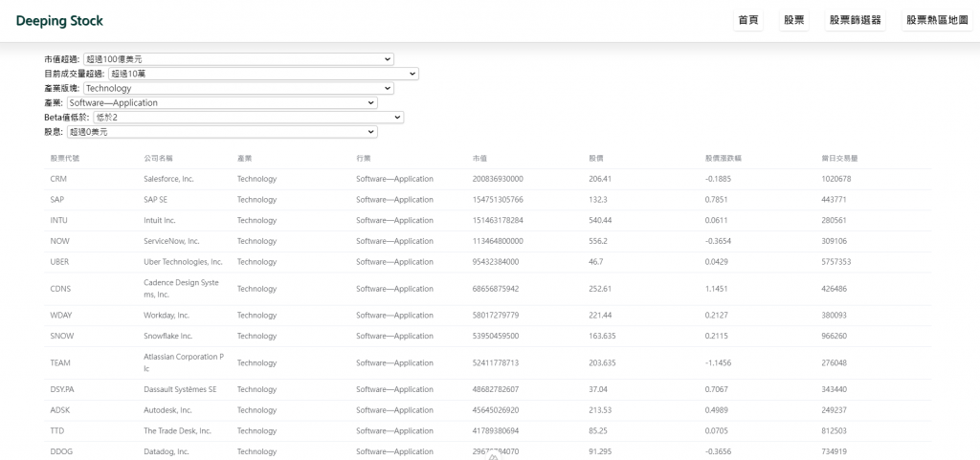The height and width of the screenshot is (460, 980).
Task: Select the SNOW ticker cell
Action: click(62, 336)
